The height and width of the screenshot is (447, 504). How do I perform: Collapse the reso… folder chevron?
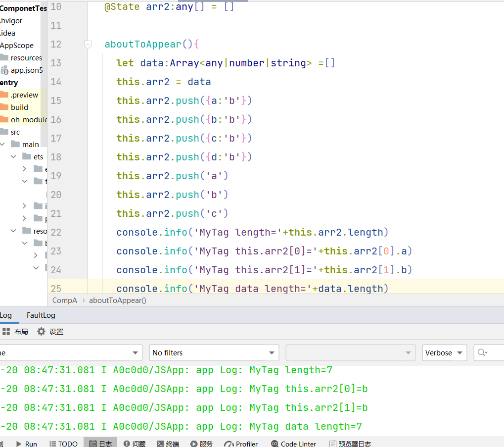[x=13, y=231]
